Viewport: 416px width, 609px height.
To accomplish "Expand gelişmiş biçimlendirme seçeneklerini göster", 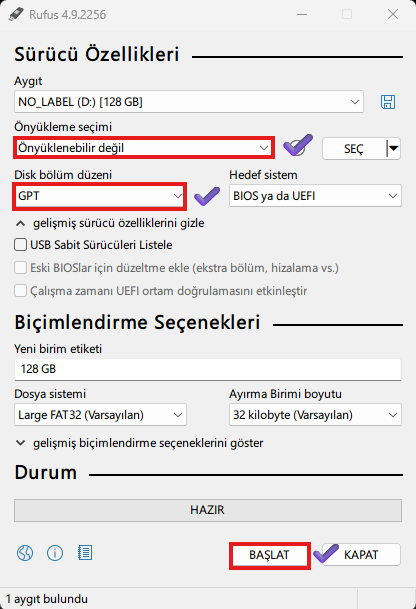I will tap(139, 443).
